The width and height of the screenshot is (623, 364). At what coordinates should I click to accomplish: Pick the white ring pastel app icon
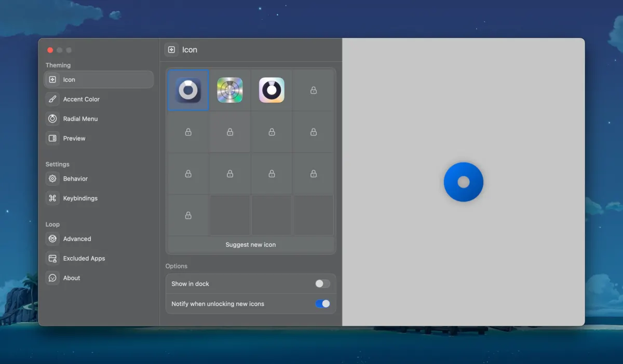272,90
